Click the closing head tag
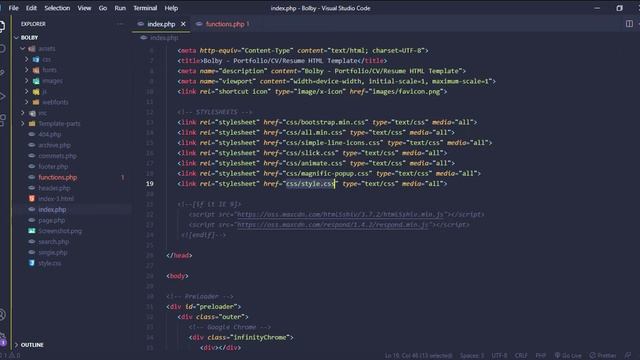 click(179, 256)
